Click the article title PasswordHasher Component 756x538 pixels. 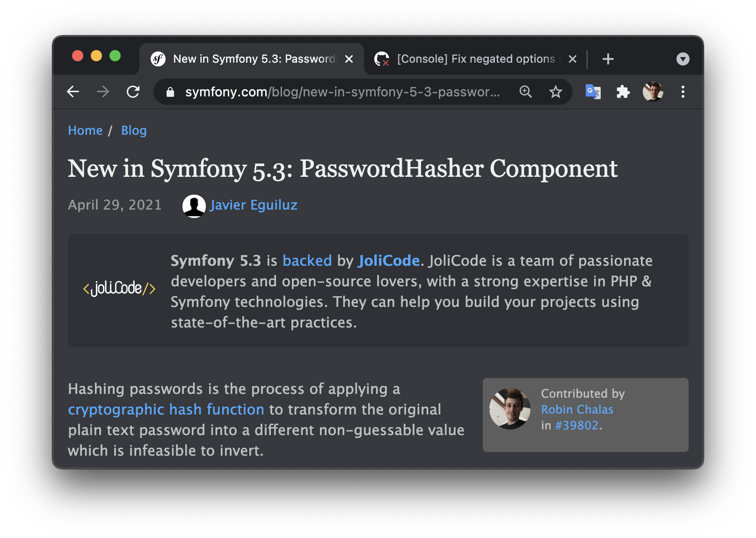(x=342, y=168)
